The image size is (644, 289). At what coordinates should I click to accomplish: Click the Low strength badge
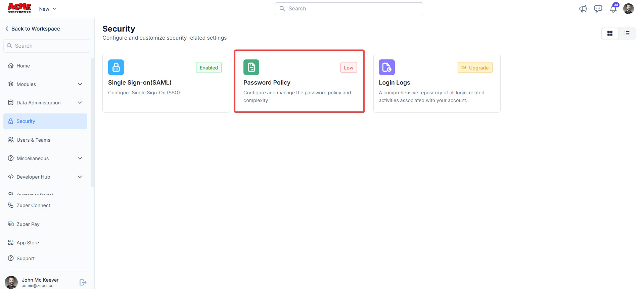pos(349,68)
